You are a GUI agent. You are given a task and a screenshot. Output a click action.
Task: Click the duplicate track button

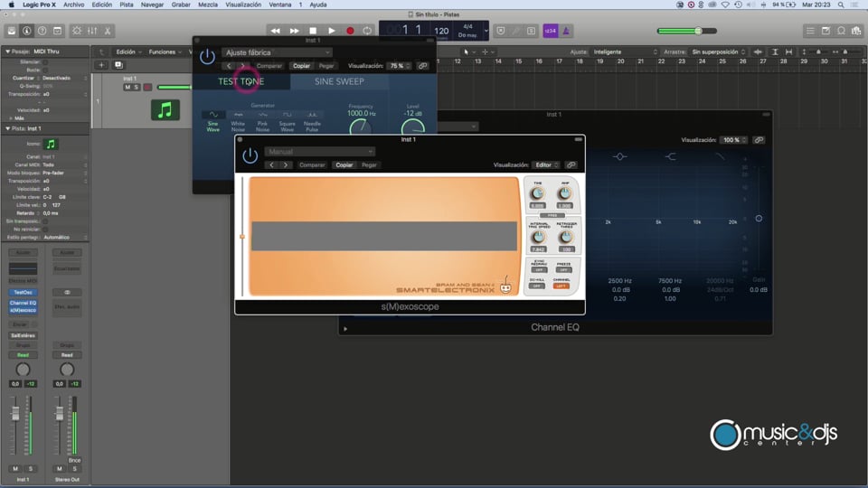(118, 65)
